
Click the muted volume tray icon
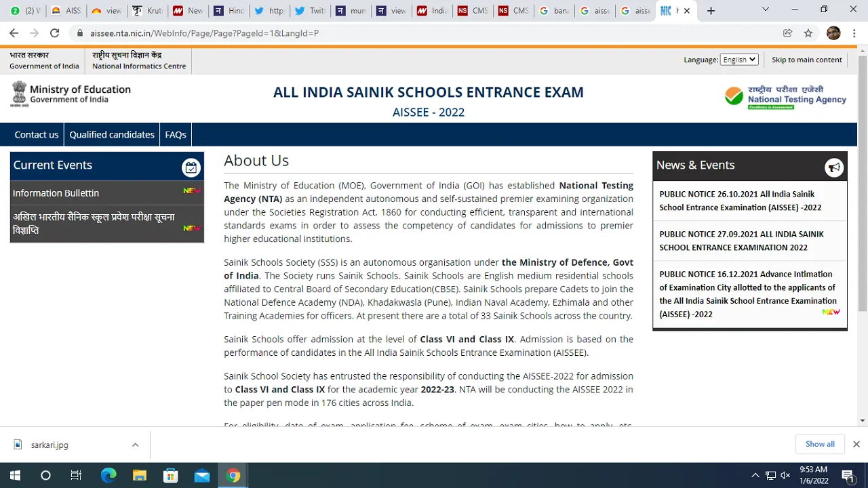click(x=786, y=475)
